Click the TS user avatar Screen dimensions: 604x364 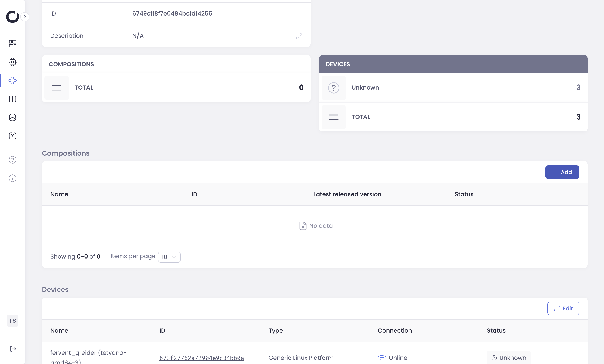13,321
